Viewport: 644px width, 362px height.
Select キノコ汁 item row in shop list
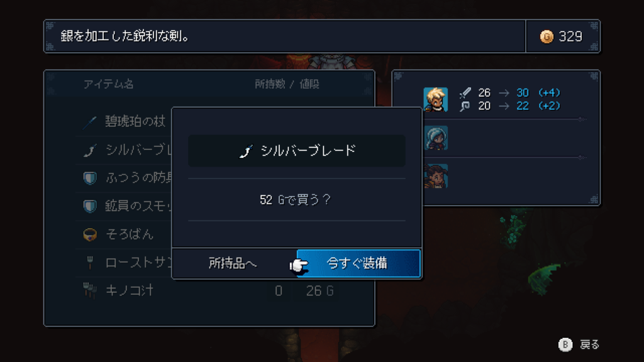[209, 290]
